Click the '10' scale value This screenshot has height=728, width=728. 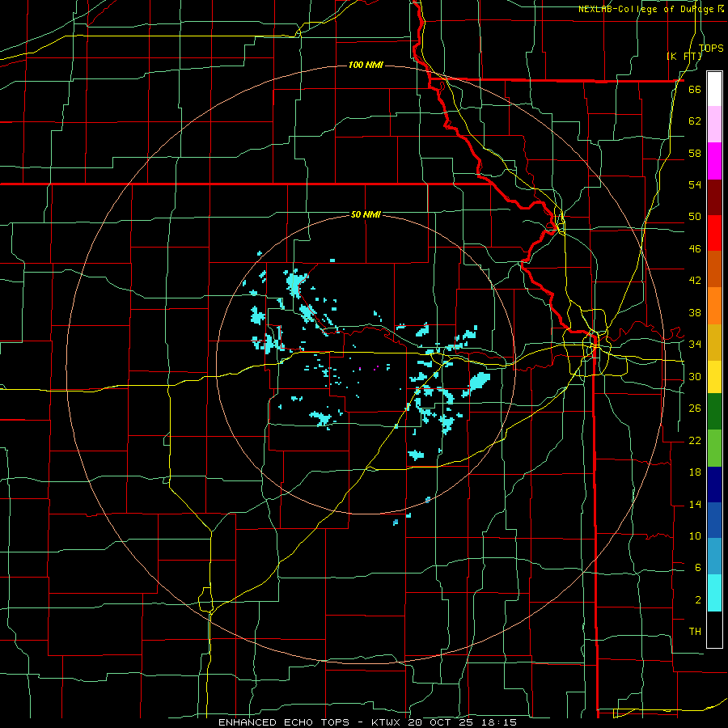[695, 535]
